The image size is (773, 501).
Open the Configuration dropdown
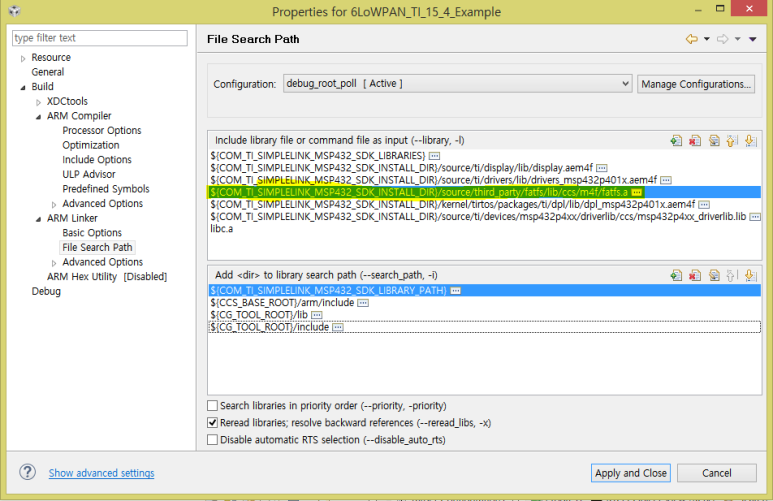pyautogui.click(x=457, y=83)
